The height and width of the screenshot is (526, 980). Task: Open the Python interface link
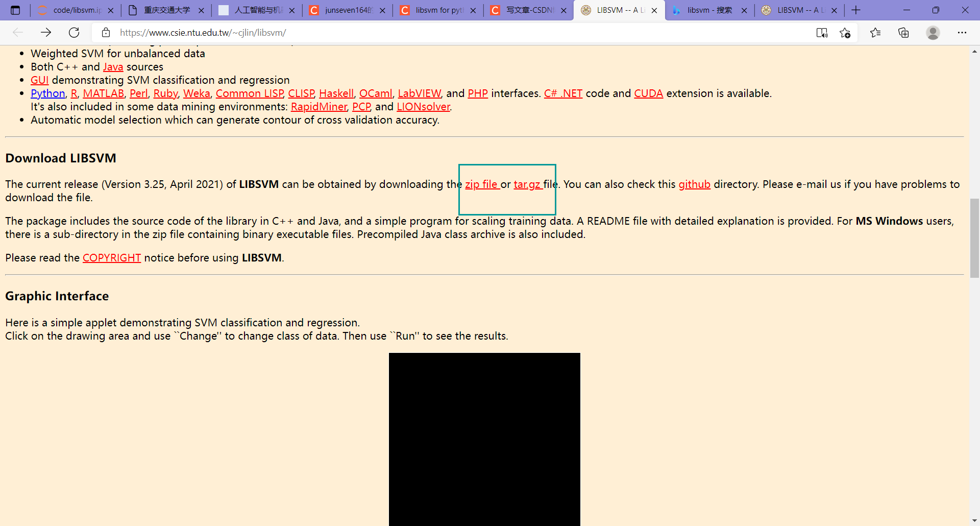click(47, 93)
